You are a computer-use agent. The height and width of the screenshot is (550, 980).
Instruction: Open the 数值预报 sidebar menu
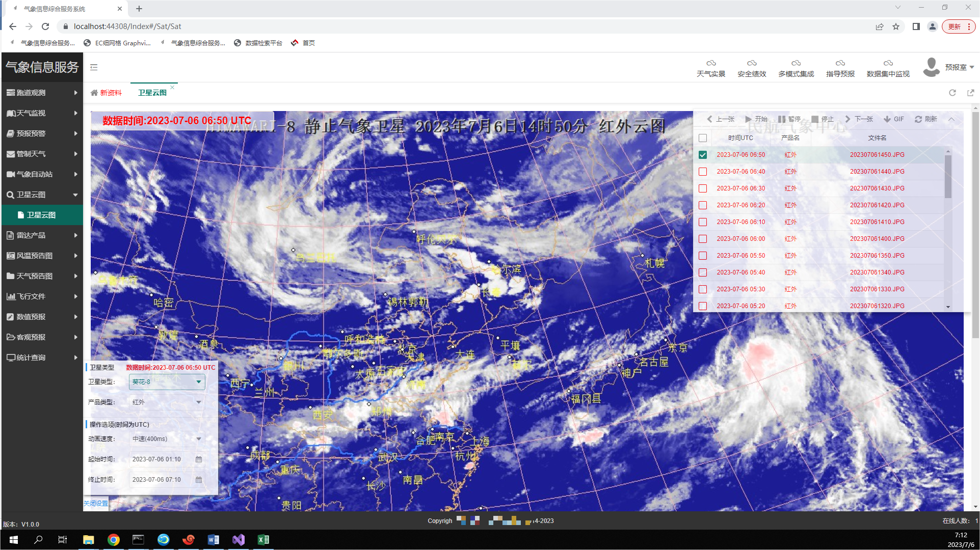[x=42, y=317]
